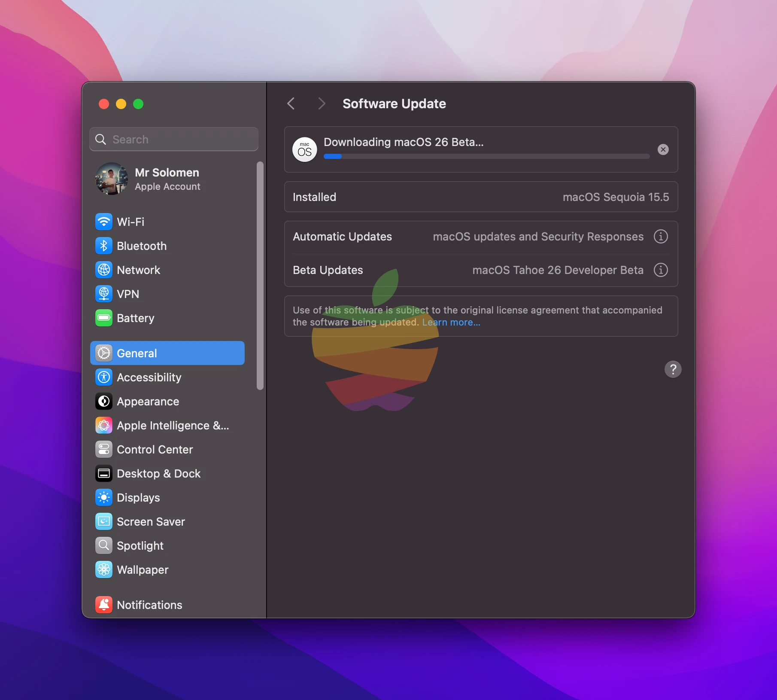Select the Notifications bell icon

tap(104, 605)
